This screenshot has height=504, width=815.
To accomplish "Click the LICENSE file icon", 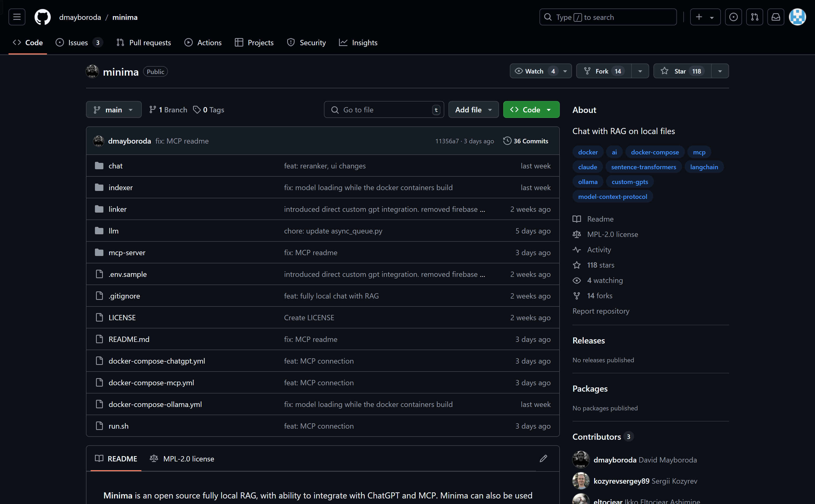I will coord(99,317).
